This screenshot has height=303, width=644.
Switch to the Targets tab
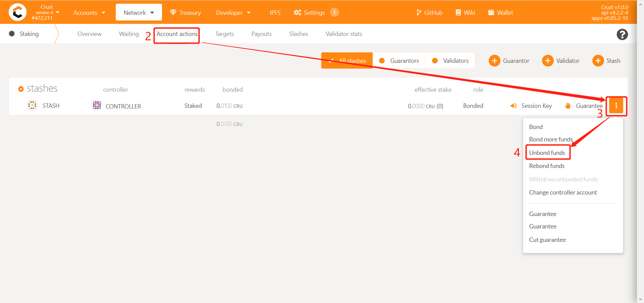224,34
